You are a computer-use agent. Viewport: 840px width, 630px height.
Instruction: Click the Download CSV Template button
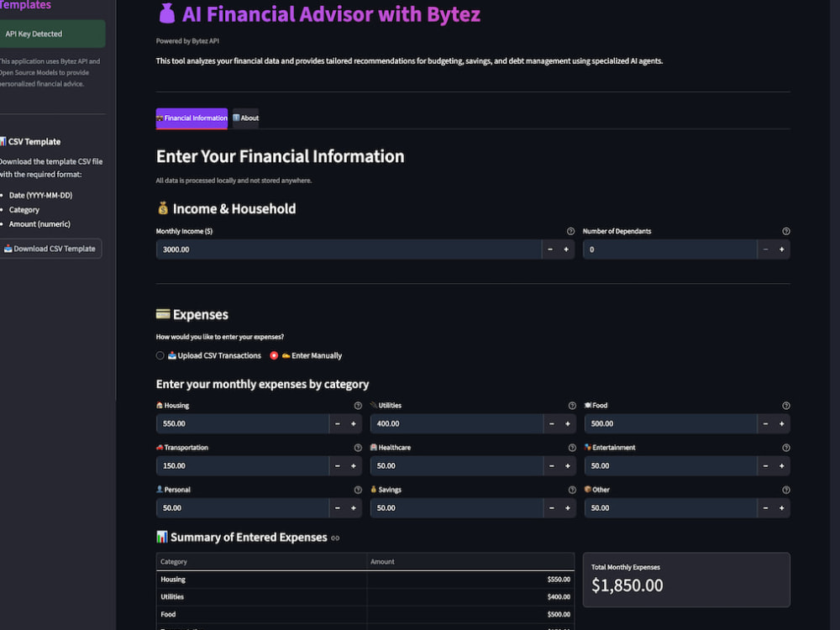pos(50,249)
